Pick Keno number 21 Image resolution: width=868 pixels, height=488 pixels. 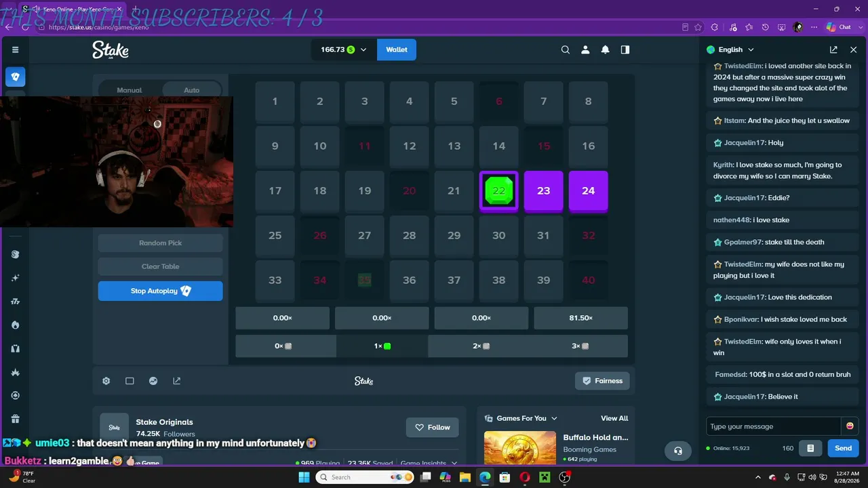(454, 191)
